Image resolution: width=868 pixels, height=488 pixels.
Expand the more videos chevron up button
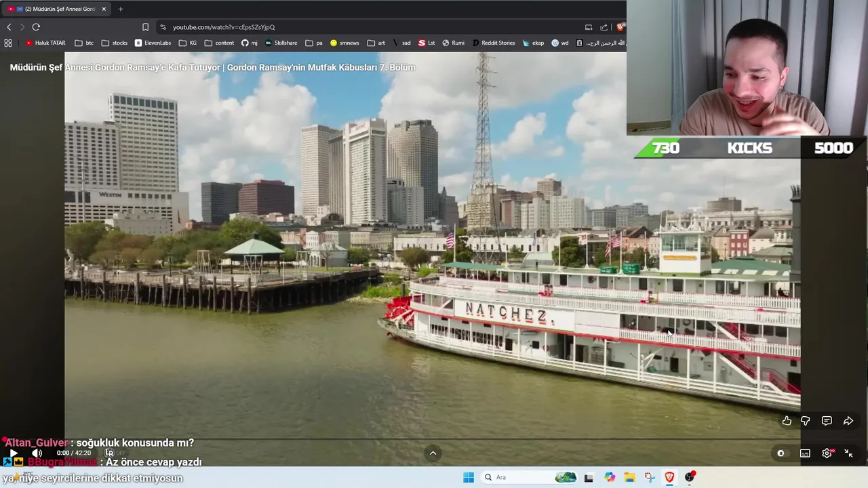pyautogui.click(x=433, y=453)
